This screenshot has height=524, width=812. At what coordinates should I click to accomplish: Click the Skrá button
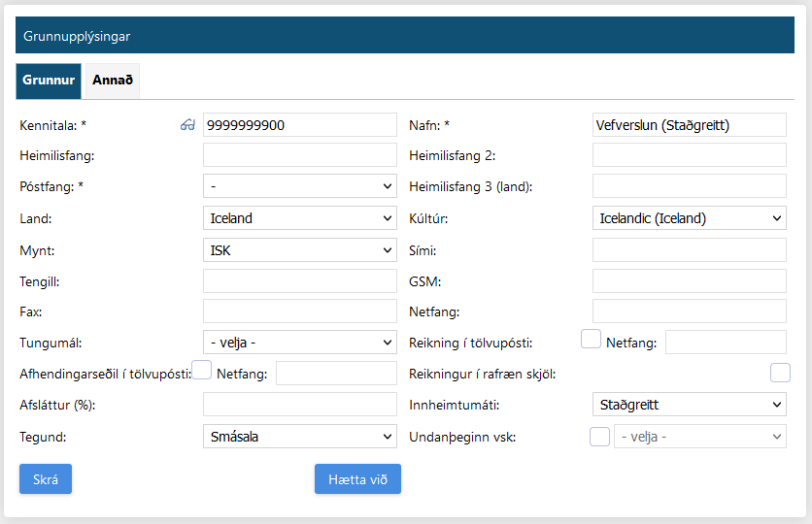tap(46, 479)
